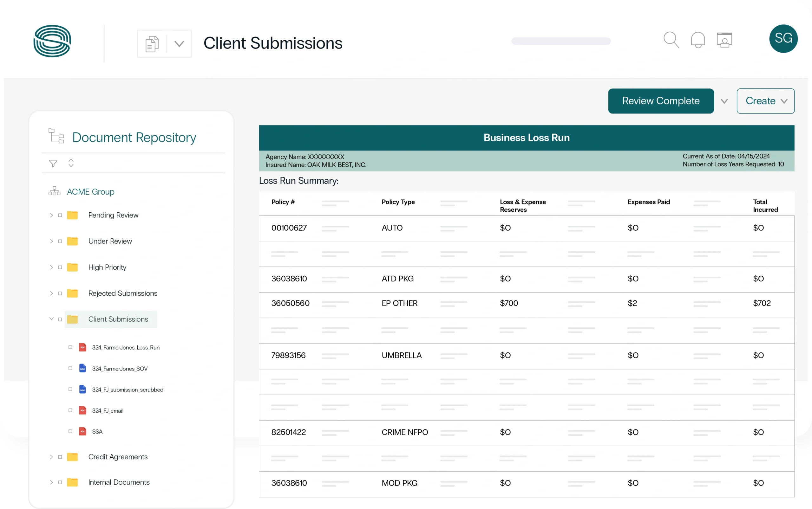Expand the High Priority folder
Image resolution: width=812 pixels, height=509 pixels.
(x=51, y=267)
